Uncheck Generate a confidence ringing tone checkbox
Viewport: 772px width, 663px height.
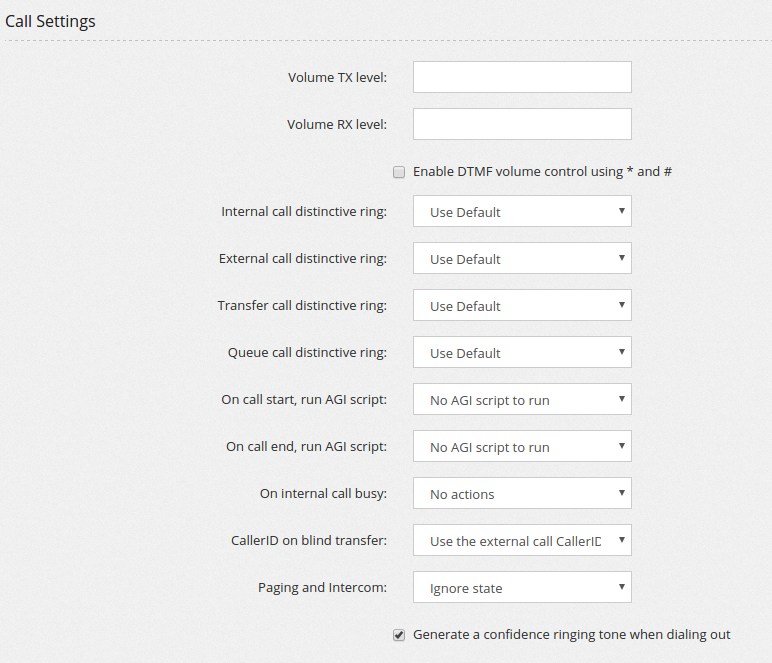pos(399,635)
